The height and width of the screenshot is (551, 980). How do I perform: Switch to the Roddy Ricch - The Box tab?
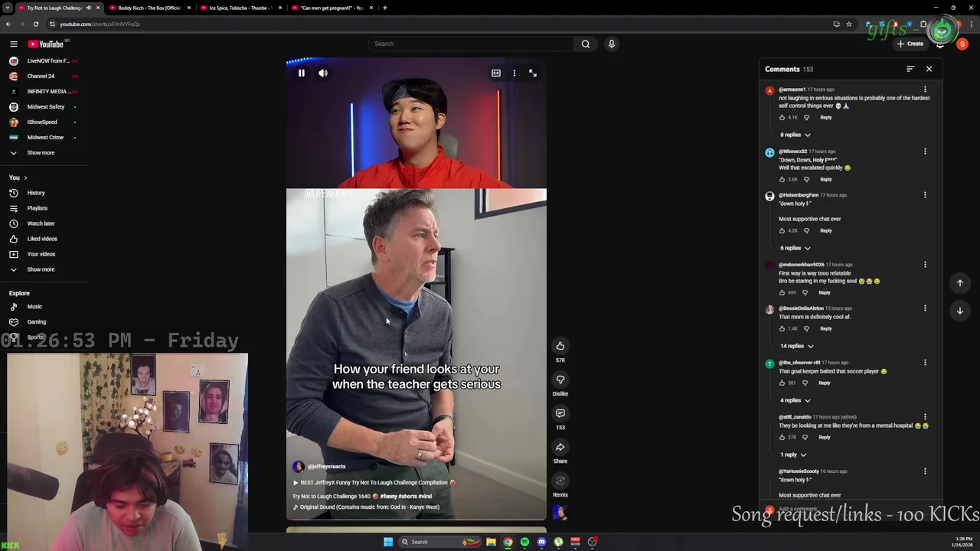pos(149,8)
